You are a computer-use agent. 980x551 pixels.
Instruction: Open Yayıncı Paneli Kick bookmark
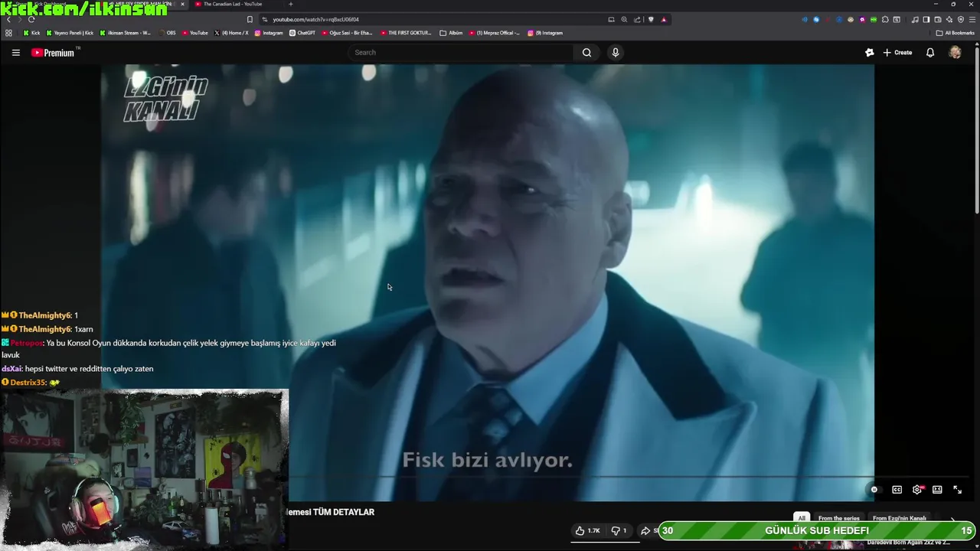point(70,33)
